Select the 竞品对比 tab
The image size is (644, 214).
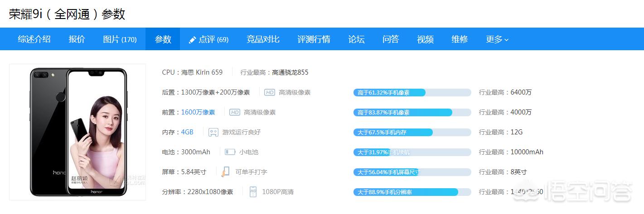pyautogui.click(x=263, y=39)
